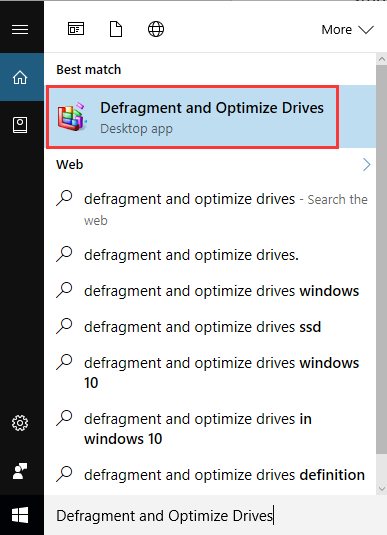Filter search results by Web
Image resolution: width=387 pixels, height=535 pixels.
click(156, 29)
